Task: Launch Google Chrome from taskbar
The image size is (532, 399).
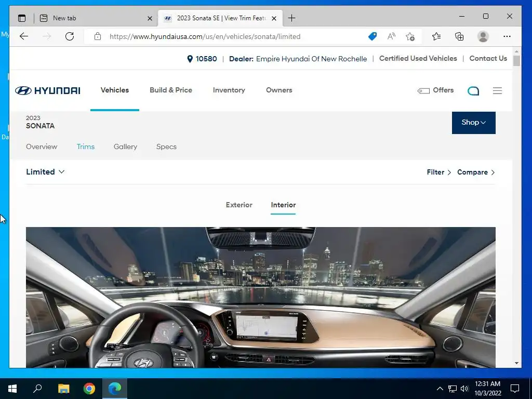Action: [89, 389]
